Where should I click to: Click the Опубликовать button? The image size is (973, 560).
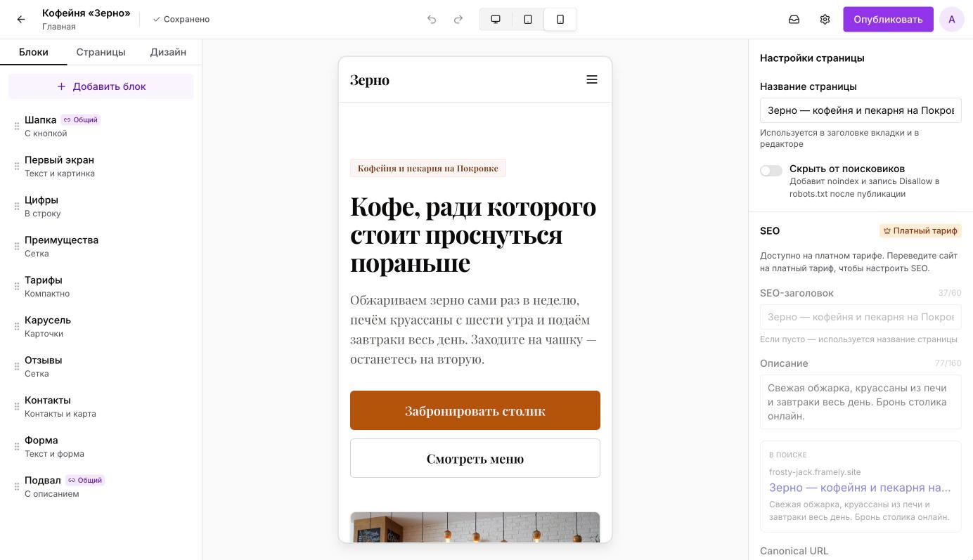pyautogui.click(x=888, y=20)
